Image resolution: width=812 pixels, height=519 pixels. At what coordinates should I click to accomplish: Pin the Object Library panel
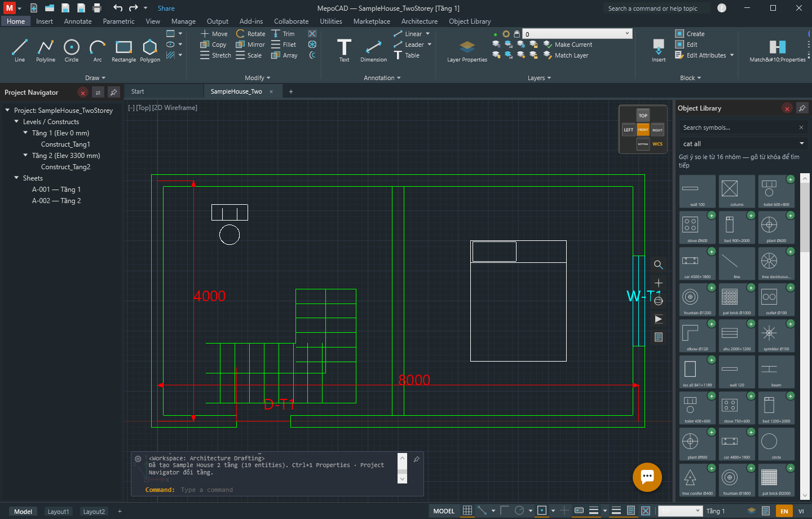802,108
